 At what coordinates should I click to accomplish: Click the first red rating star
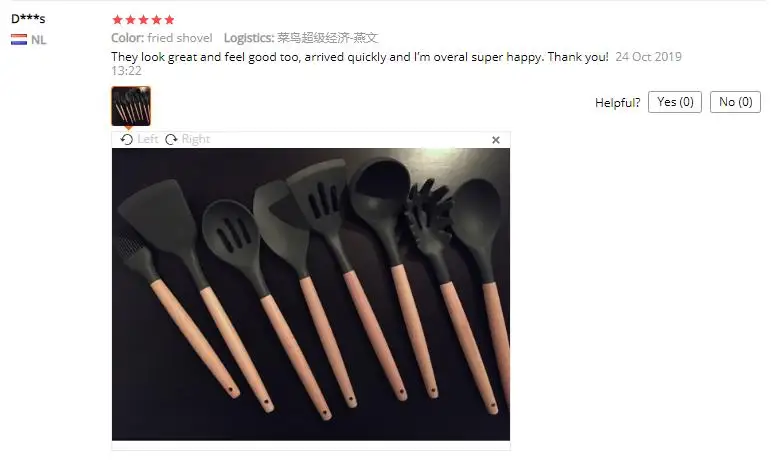(x=118, y=19)
